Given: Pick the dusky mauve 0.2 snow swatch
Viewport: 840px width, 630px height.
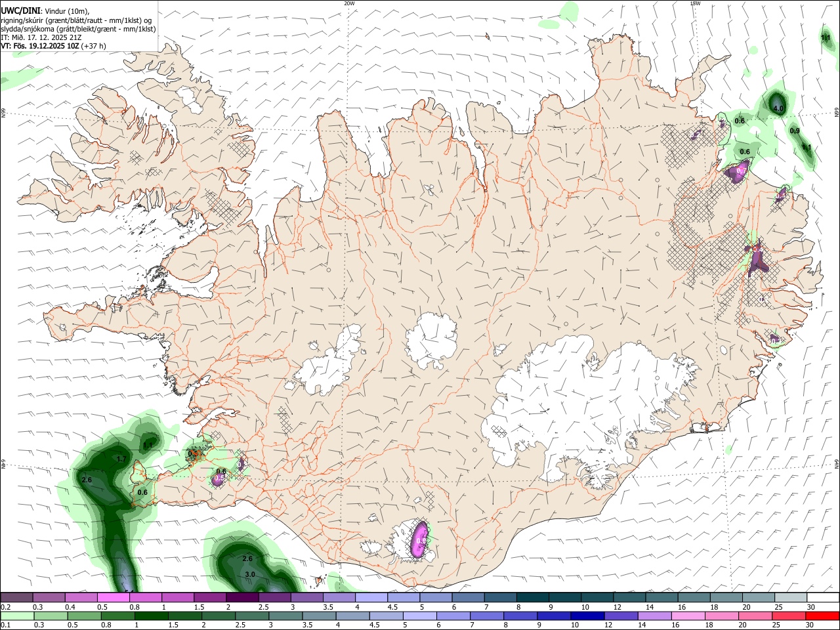Looking at the screenshot, I should tap(17, 598).
